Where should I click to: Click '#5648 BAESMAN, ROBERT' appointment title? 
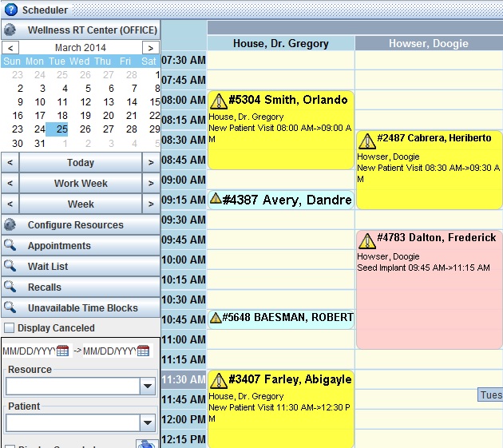click(x=287, y=317)
